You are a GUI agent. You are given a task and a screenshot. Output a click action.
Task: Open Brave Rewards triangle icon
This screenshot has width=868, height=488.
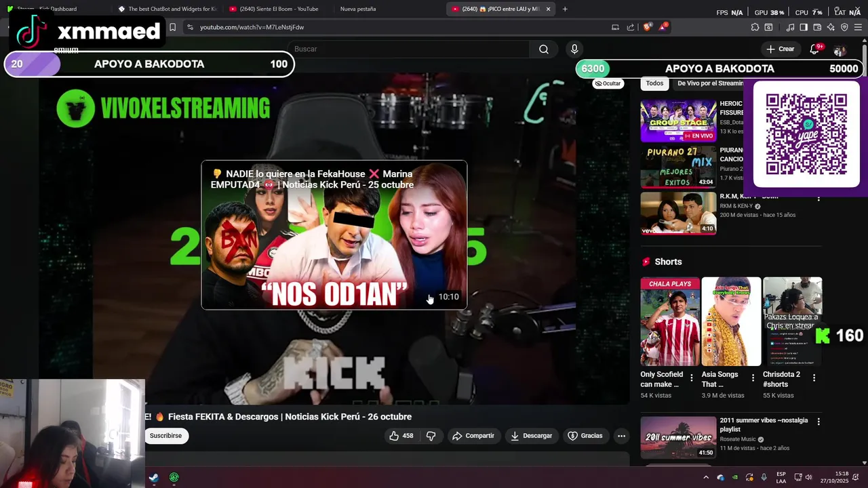point(664,27)
